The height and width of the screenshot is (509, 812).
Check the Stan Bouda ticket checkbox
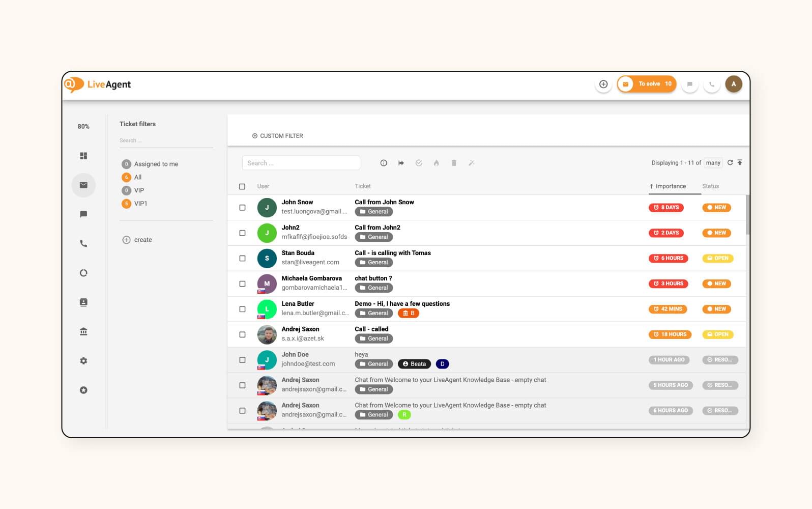click(242, 259)
